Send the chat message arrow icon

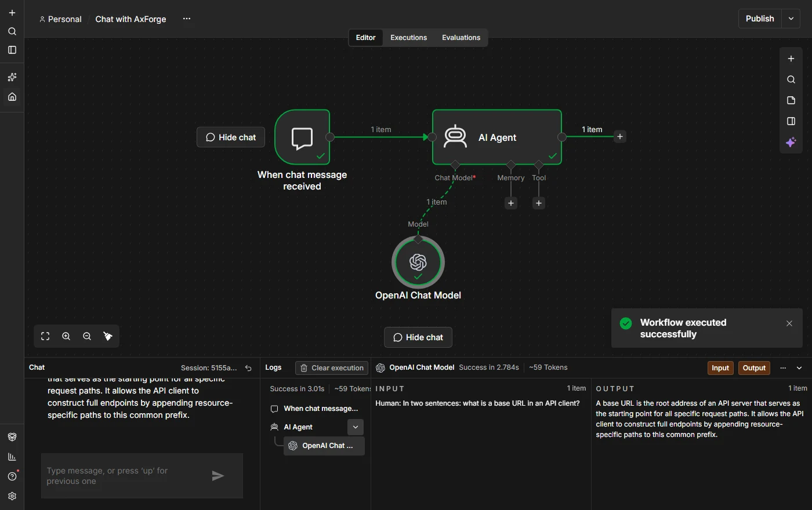(217, 476)
